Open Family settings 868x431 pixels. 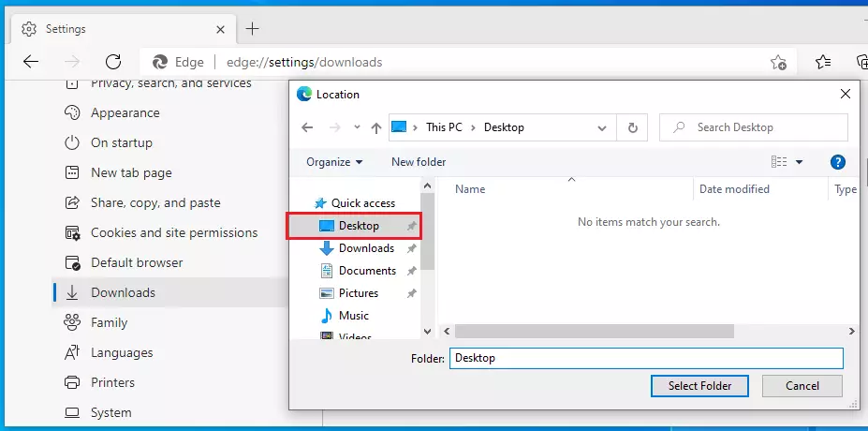(x=109, y=322)
